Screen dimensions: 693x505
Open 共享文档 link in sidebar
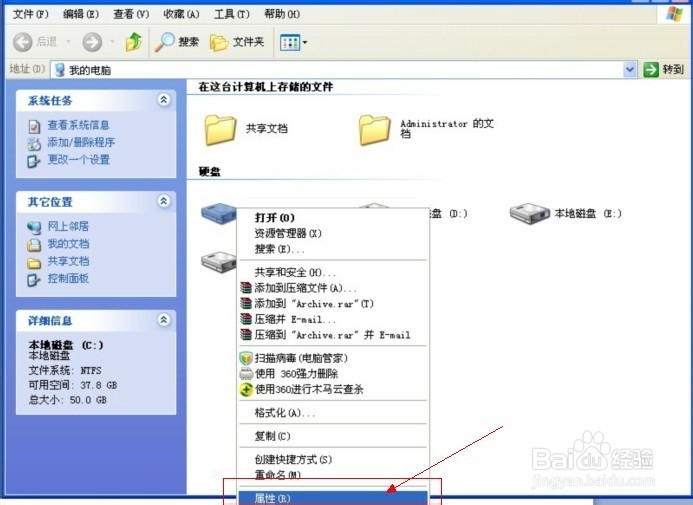tap(68, 261)
